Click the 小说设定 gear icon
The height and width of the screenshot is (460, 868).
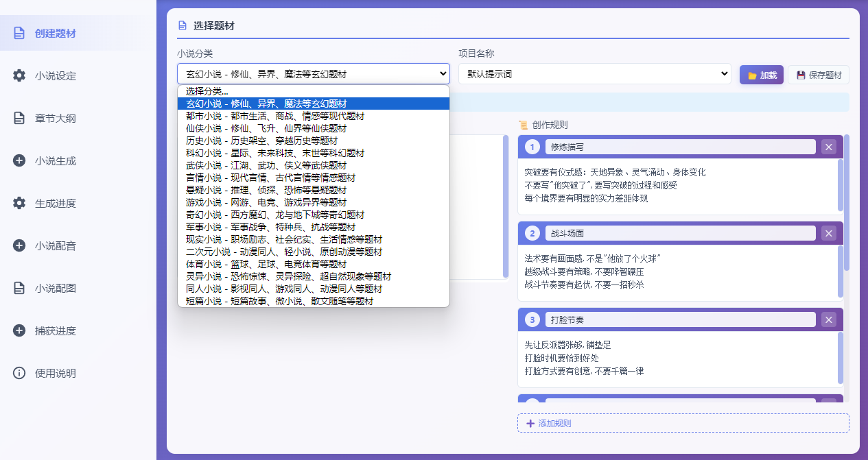coord(19,75)
